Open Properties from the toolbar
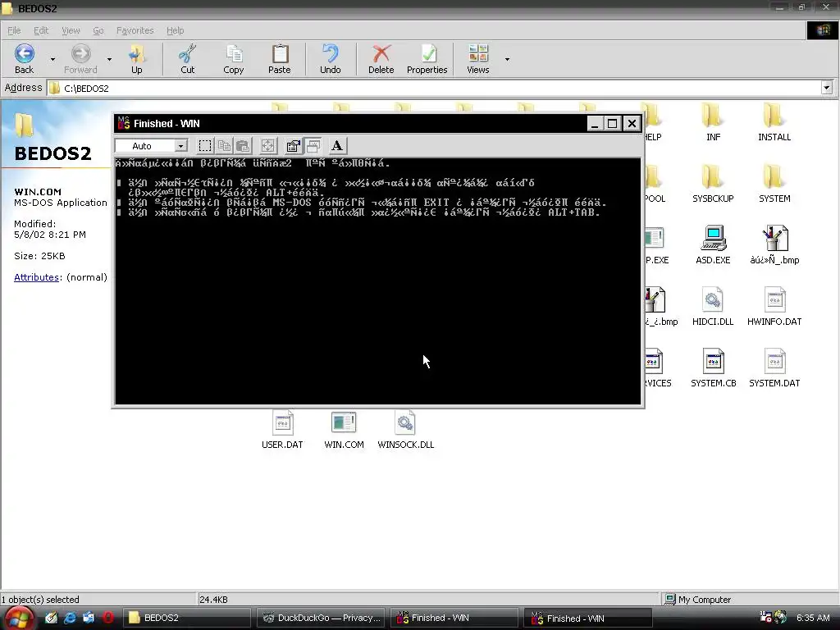 tap(427, 59)
